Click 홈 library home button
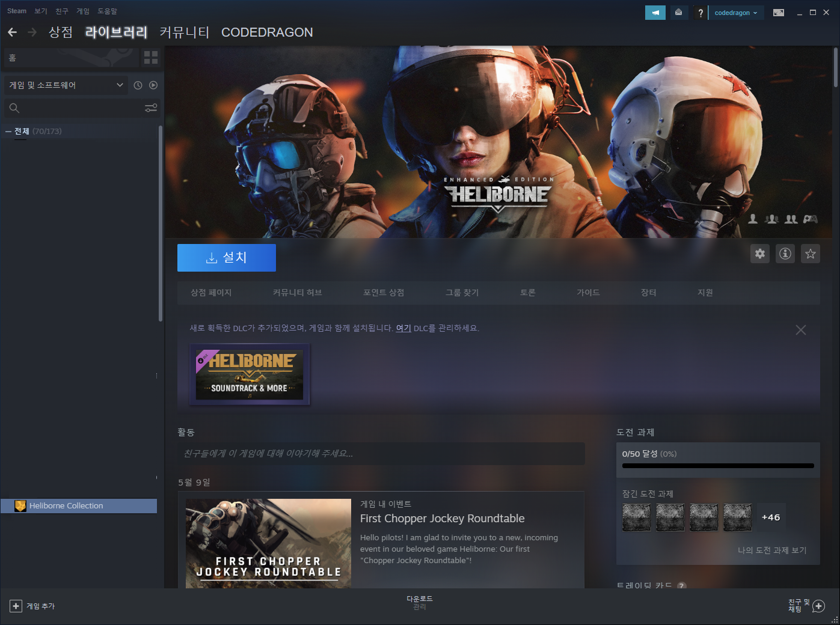This screenshot has width=840, height=625. click(71, 58)
